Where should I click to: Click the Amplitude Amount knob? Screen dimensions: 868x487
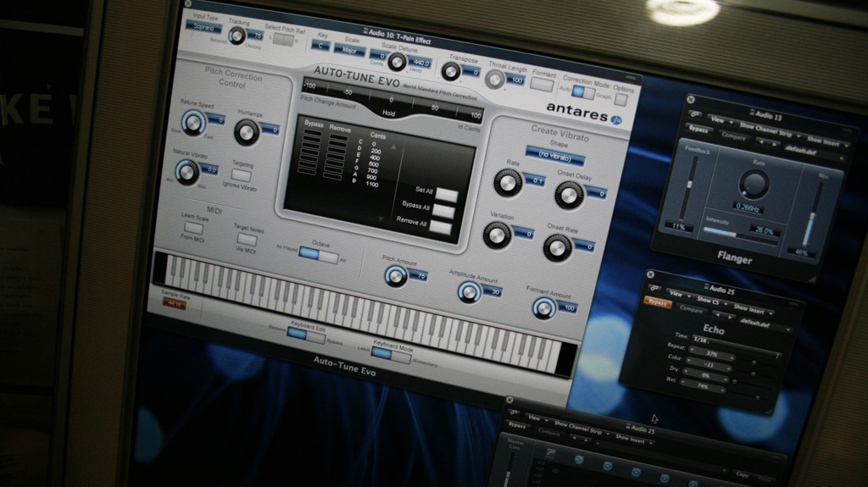click(x=469, y=291)
